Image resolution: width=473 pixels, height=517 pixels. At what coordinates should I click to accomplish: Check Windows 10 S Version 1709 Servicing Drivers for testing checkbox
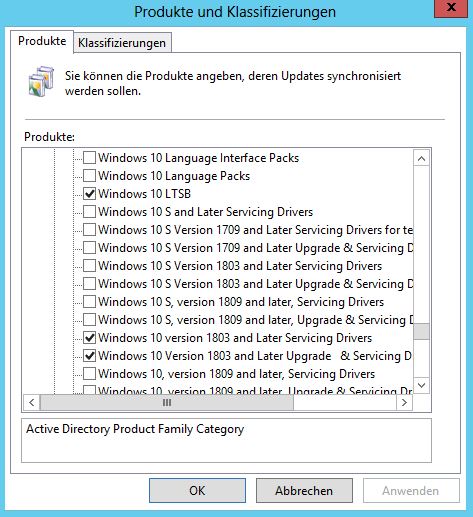point(89,229)
